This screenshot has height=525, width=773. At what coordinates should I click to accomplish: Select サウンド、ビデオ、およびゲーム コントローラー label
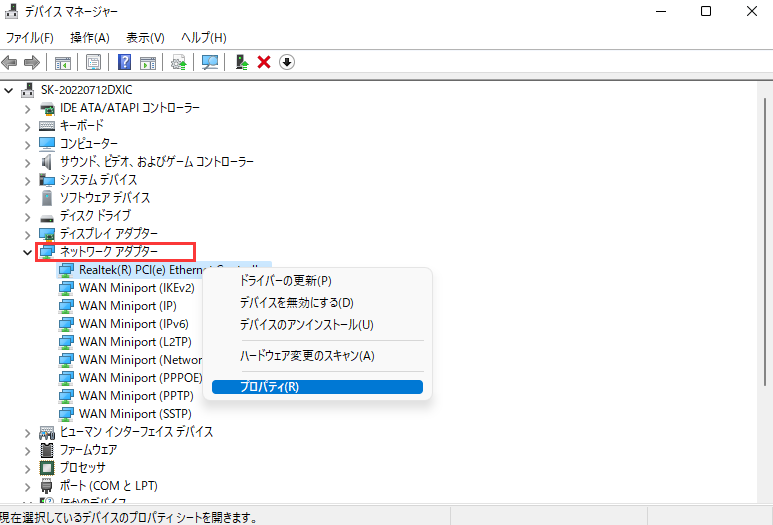(x=157, y=162)
